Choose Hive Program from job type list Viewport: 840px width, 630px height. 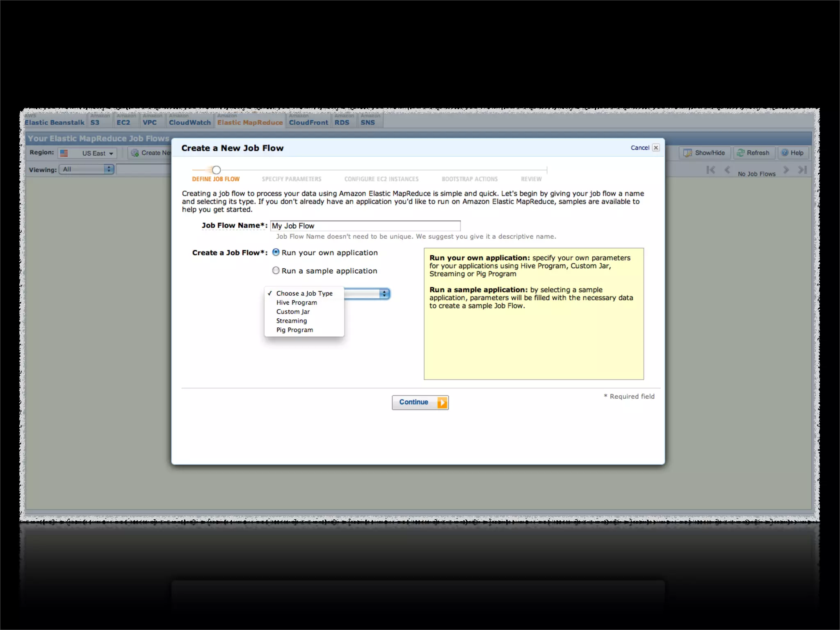click(x=296, y=303)
